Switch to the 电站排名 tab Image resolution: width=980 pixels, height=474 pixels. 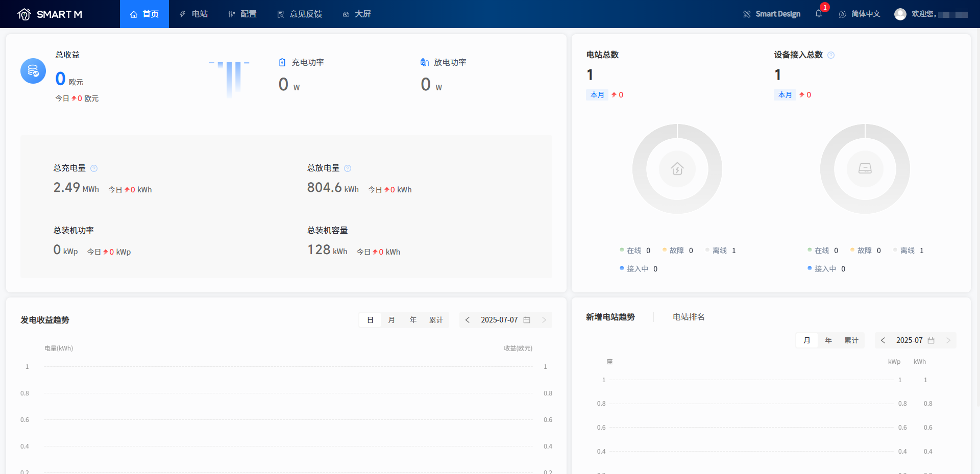[689, 317]
